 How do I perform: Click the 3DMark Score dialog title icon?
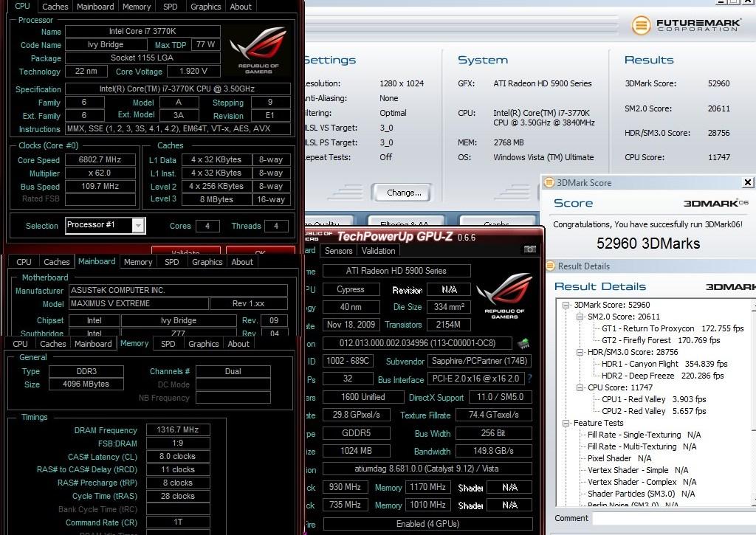549,183
